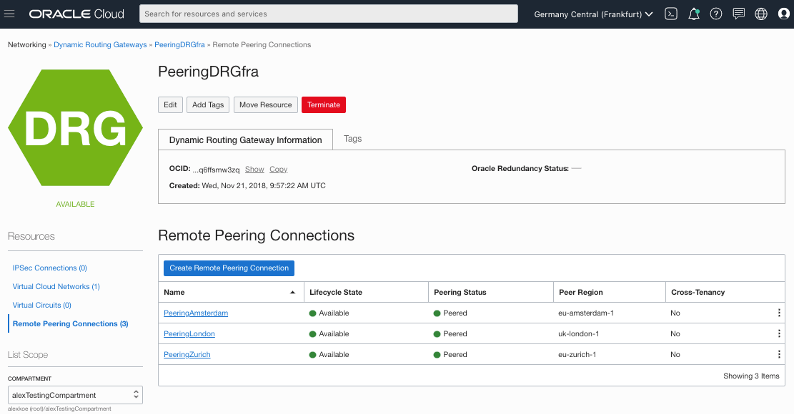Open the alexTestingCompartment compartment selector
Viewport: 794px width, 414px height.
coord(75,395)
